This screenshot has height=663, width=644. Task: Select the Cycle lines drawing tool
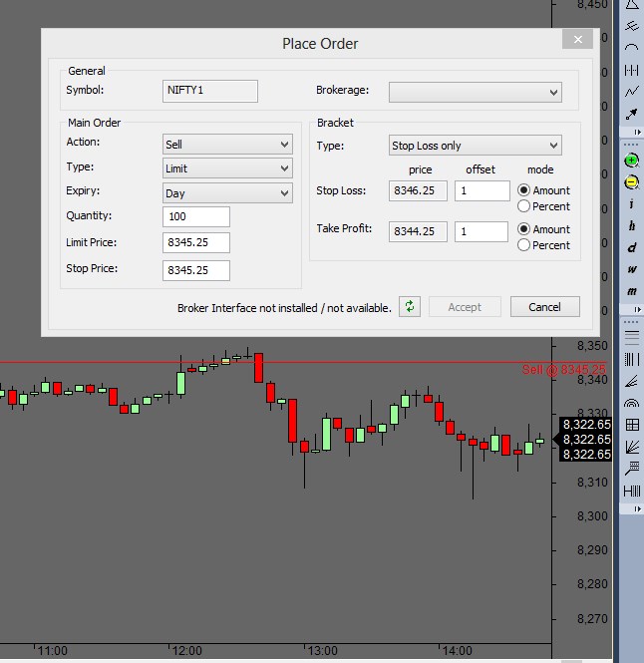click(632, 70)
